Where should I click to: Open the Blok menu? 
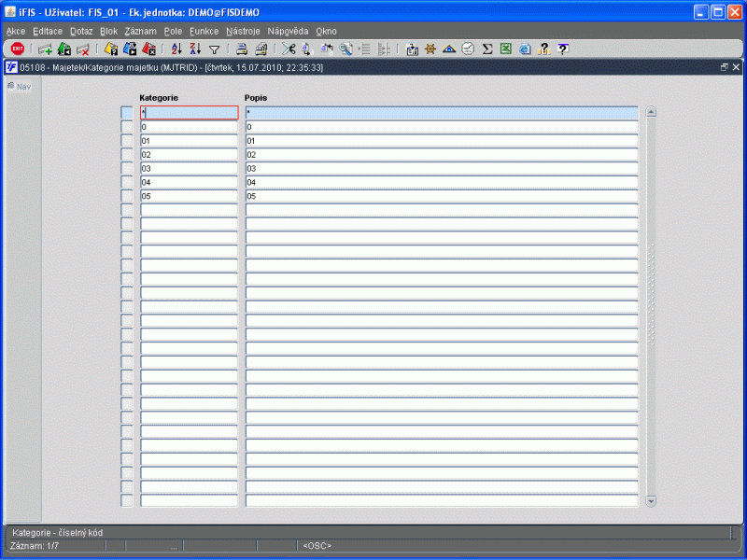click(x=108, y=31)
